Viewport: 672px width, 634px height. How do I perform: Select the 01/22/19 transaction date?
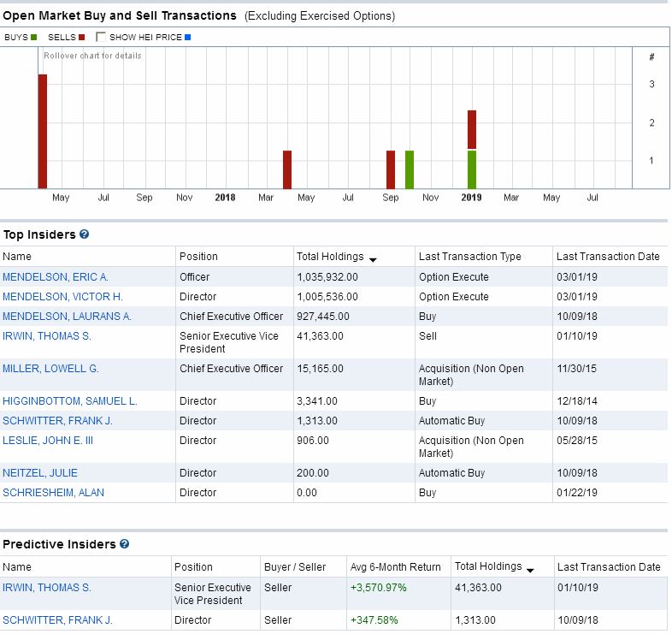point(577,493)
